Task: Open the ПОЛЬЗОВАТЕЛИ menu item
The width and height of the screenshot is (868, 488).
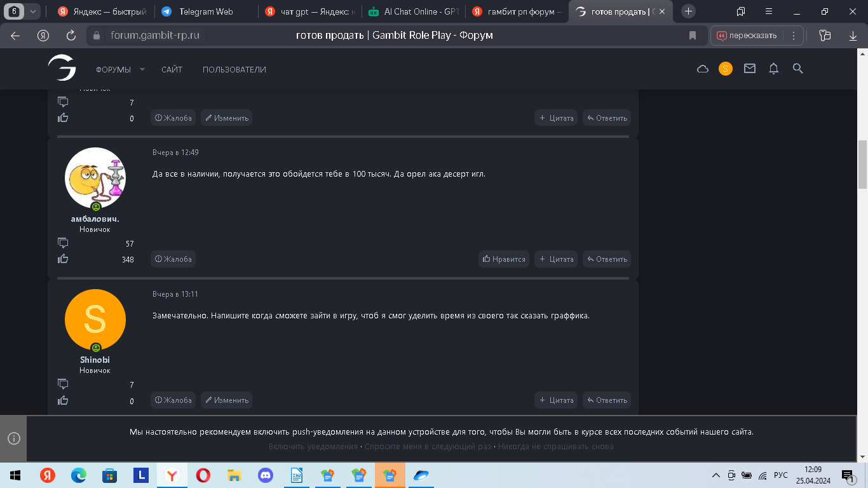Action: [x=234, y=69]
